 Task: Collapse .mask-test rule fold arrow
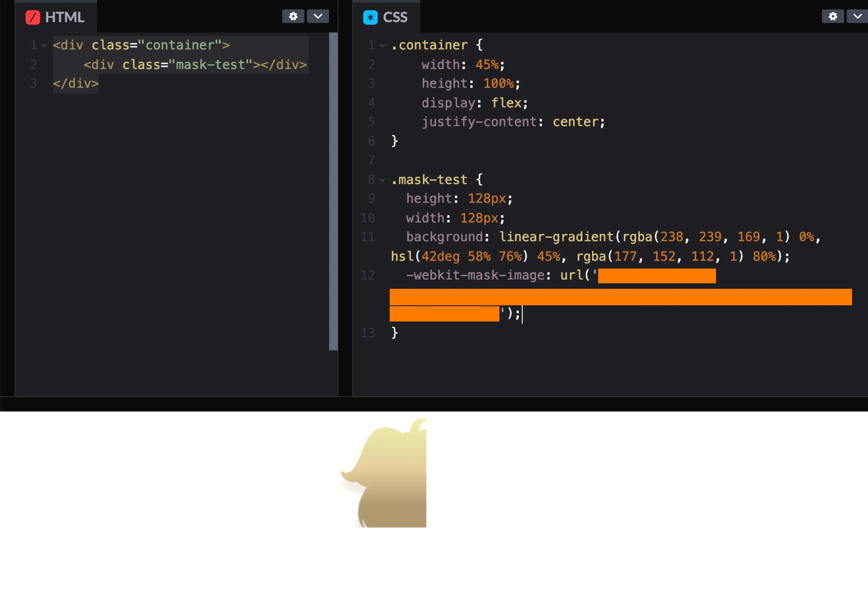pyautogui.click(x=382, y=180)
